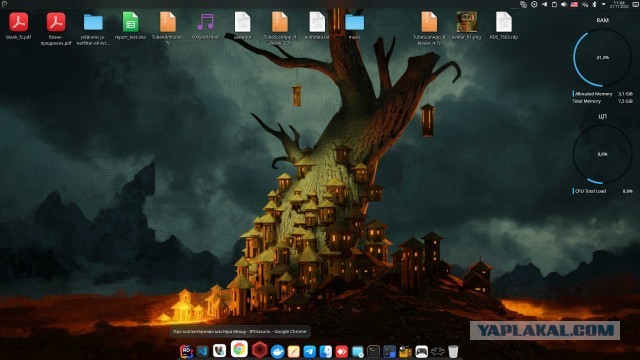Open the clock and date panel
The image size is (640, 360).
click(x=619, y=4)
